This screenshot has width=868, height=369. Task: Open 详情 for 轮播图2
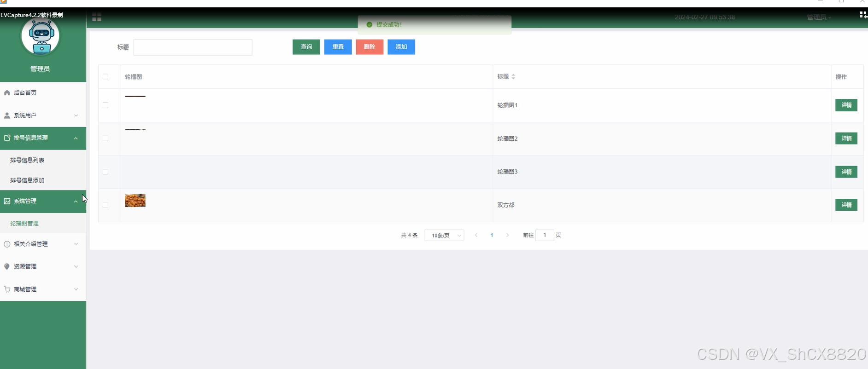click(846, 138)
